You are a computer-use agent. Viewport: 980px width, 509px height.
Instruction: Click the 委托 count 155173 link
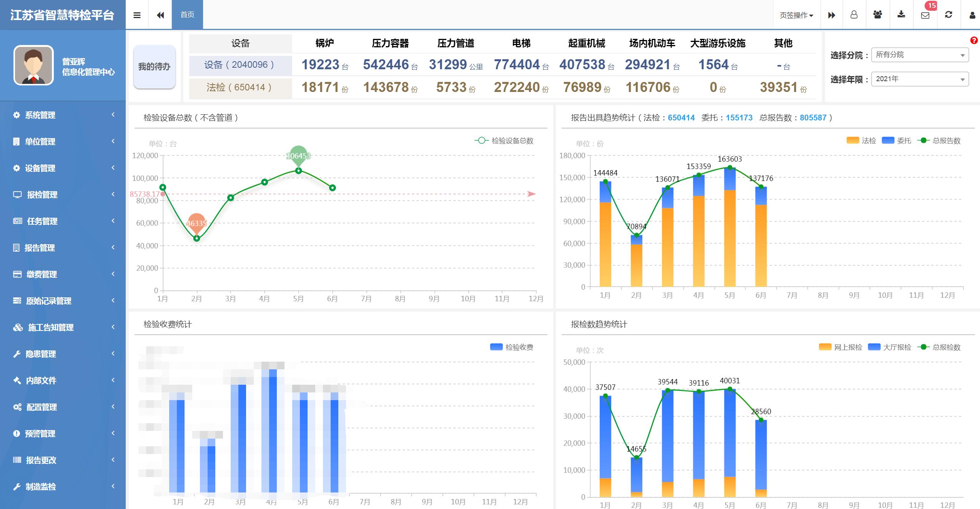[x=739, y=118]
